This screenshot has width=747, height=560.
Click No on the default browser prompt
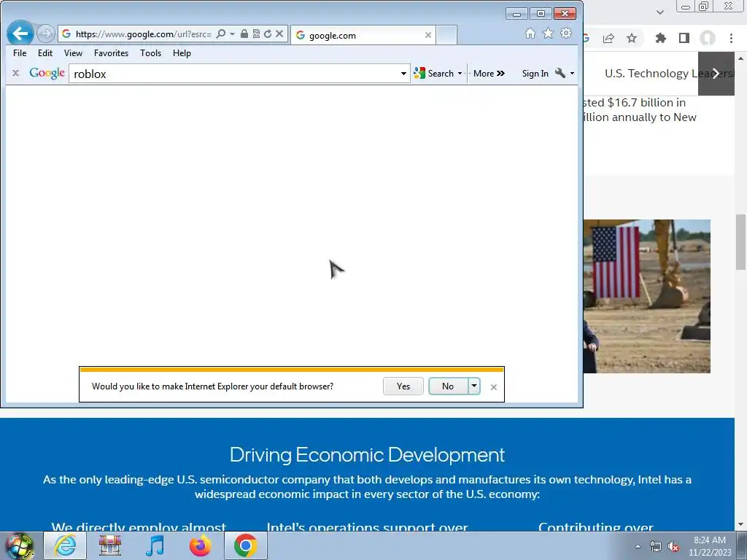[x=448, y=386]
